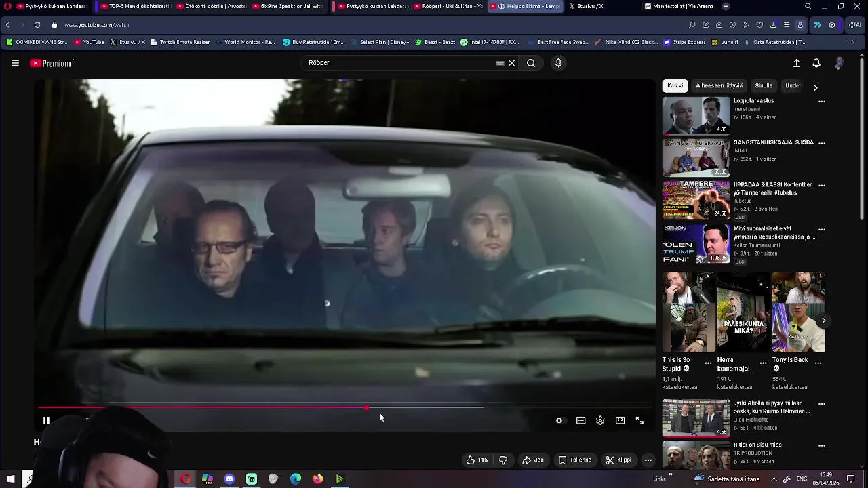The image size is (868, 488).
Task: Open Discord from the taskbar
Action: tap(229, 479)
